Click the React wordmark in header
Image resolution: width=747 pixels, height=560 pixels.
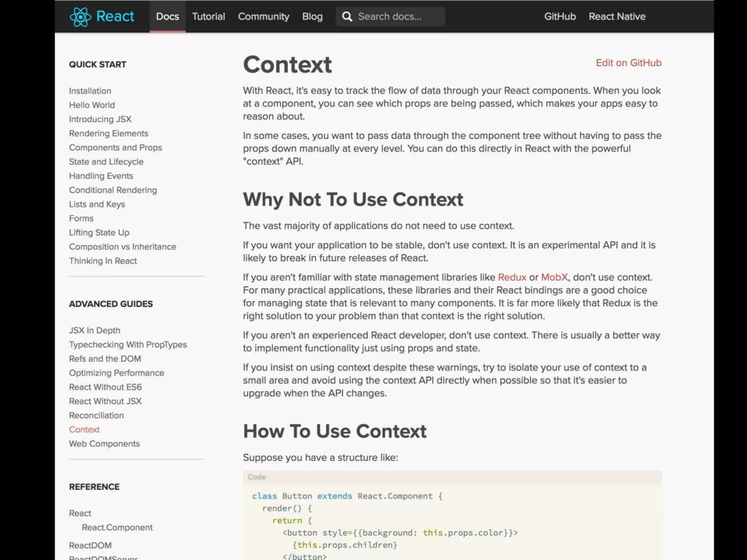(x=115, y=16)
